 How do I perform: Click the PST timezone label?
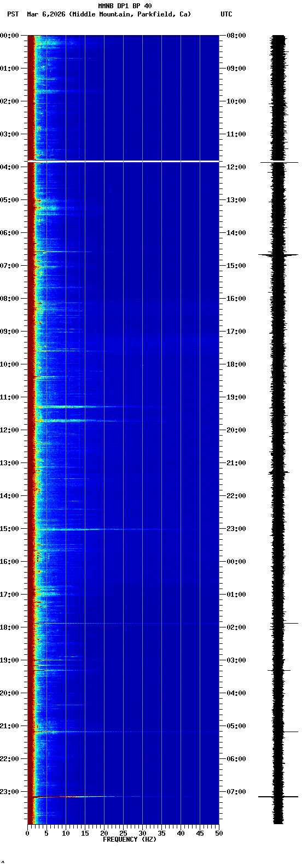pos(13,14)
